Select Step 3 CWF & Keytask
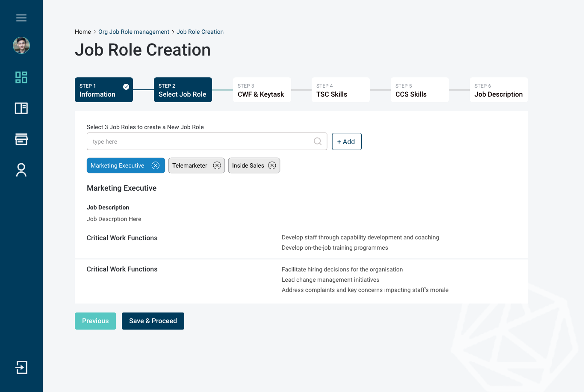Viewport: 584px width, 392px height. click(262, 90)
